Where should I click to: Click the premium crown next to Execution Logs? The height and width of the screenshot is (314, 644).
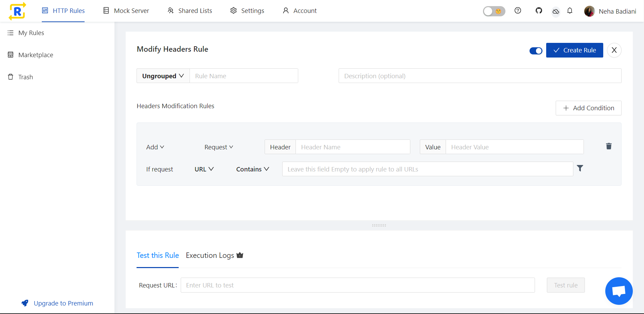pyautogui.click(x=240, y=255)
